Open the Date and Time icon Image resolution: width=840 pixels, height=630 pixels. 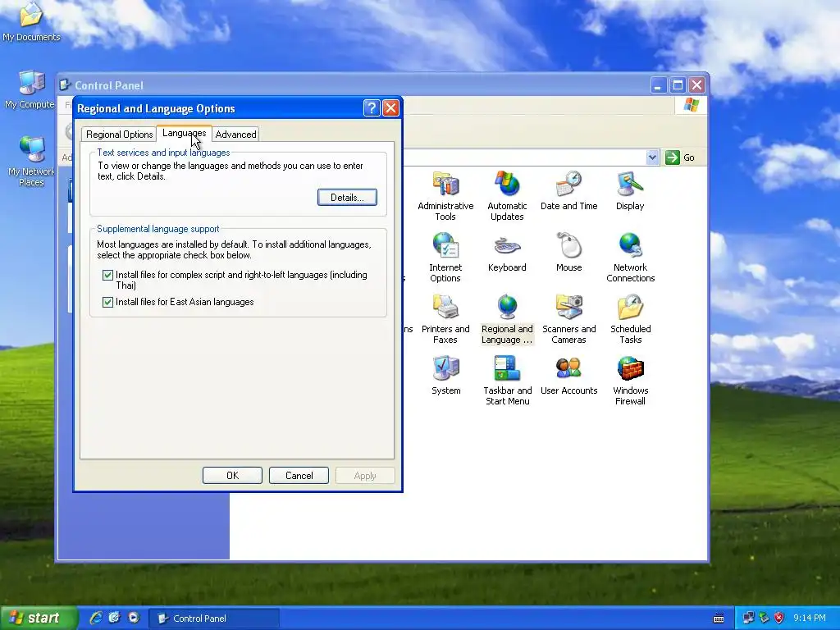pos(568,190)
